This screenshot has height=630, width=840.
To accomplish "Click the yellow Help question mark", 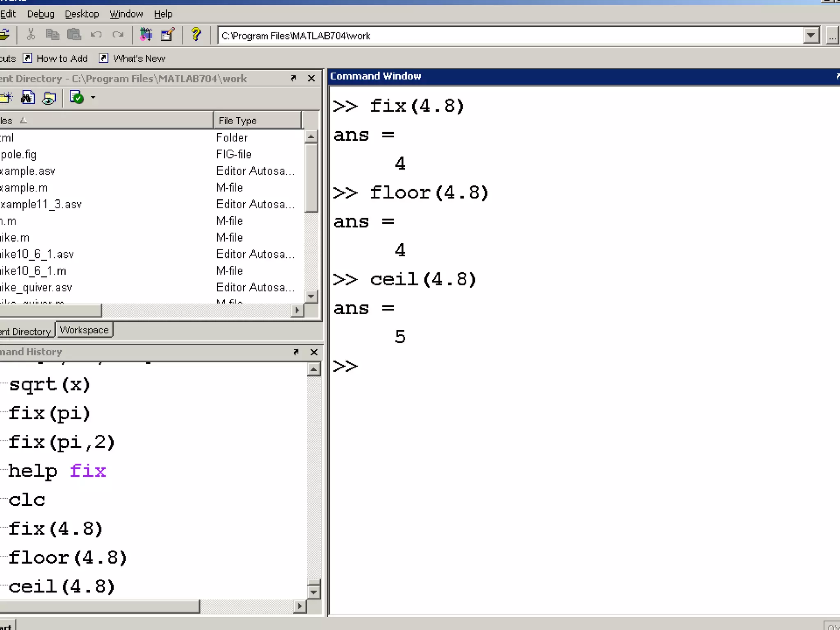I will (196, 35).
